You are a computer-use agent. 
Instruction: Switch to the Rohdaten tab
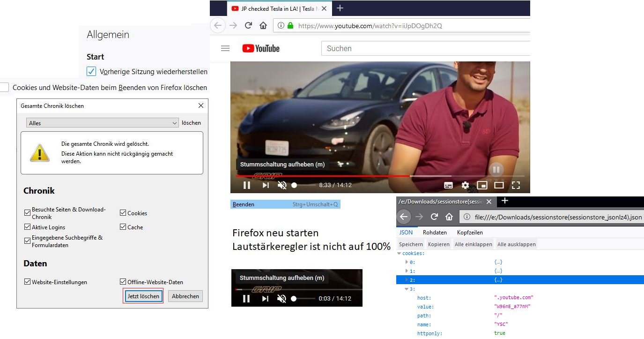(x=436, y=233)
